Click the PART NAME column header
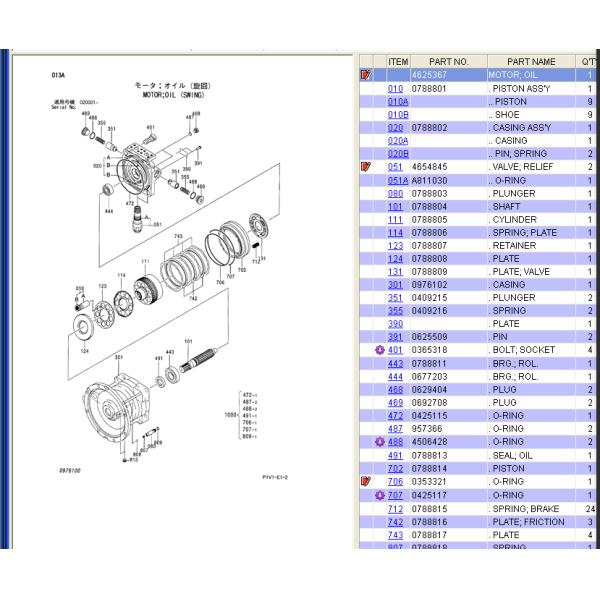 click(x=530, y=61)
